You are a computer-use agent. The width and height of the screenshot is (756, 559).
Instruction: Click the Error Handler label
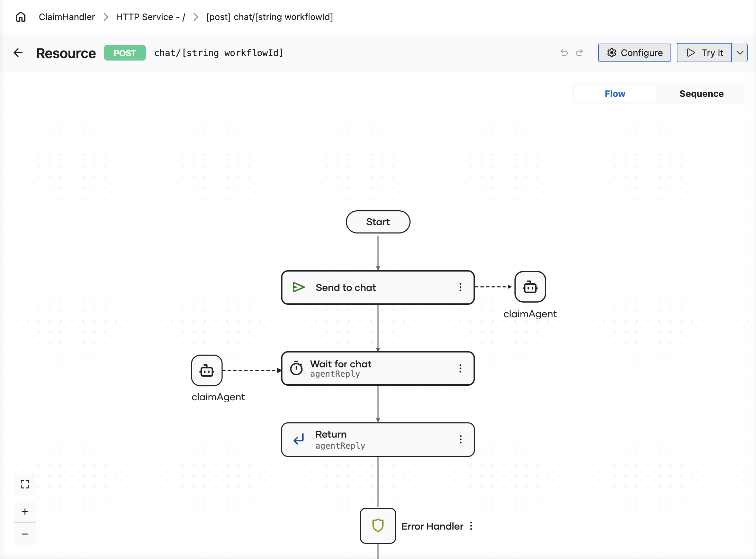(432, 526)
